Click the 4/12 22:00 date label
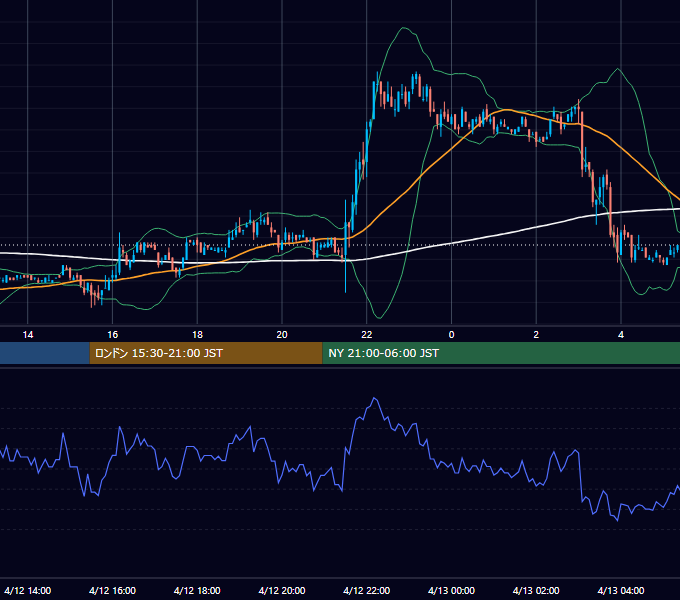 [367, 590]
